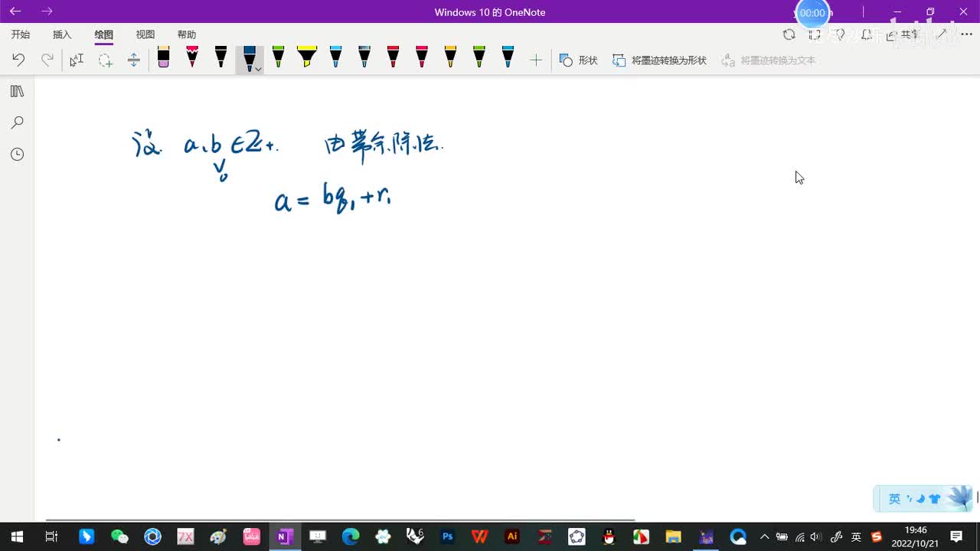Viewport: 980px width, 551px height.
Task: Pick the Eraser tool
Action: point(163,57)
